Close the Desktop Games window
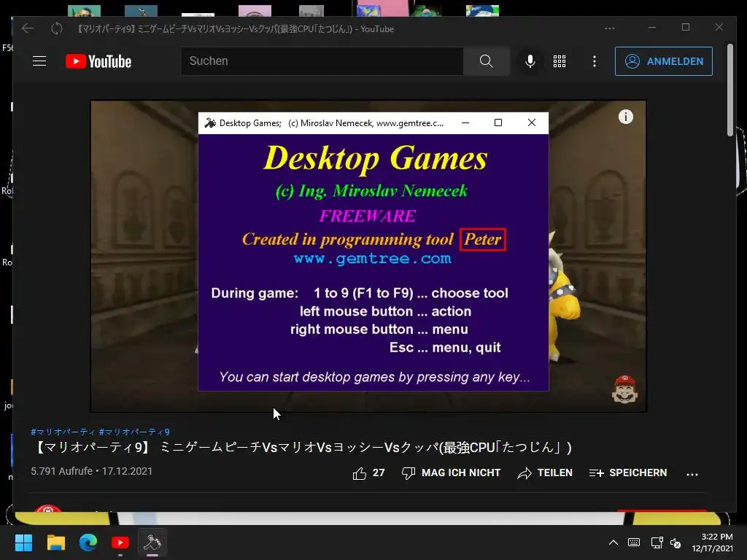Screen dimensions: 747x560 [x=532, y=122]
